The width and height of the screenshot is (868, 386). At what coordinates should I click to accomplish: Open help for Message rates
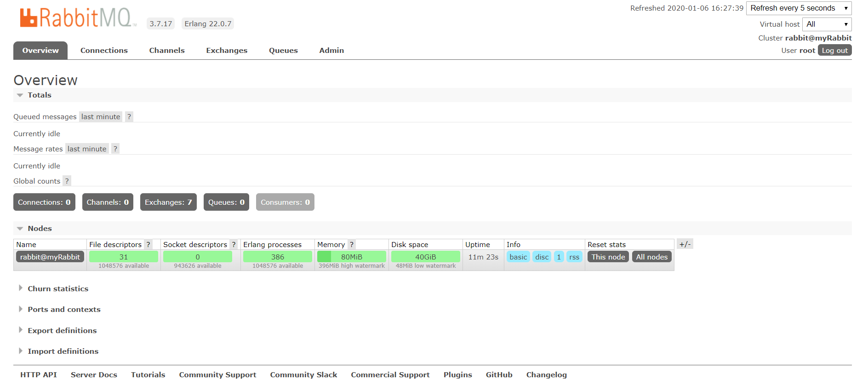tap(115, 149)
